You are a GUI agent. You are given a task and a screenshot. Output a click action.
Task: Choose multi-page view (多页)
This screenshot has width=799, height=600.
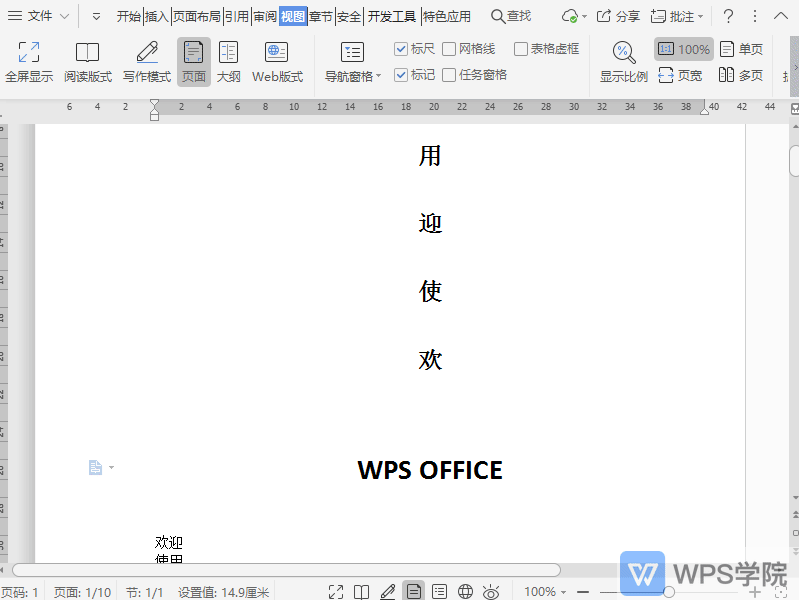(x=741, y=75)
